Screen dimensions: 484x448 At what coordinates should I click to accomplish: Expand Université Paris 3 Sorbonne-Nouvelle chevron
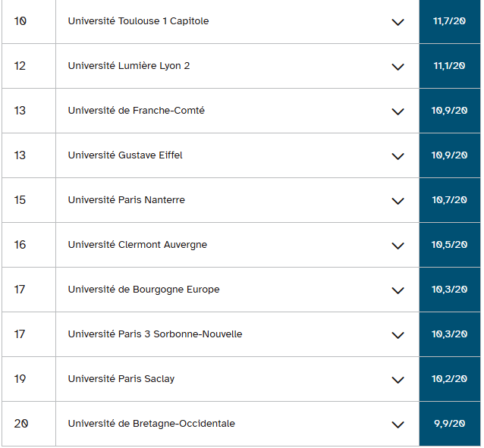coord(398,335)
